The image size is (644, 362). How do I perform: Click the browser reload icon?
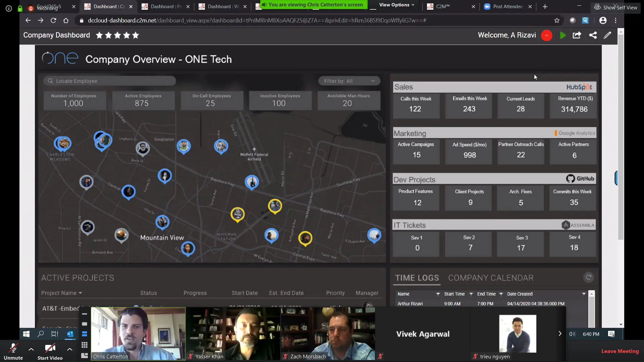point(53,20)
